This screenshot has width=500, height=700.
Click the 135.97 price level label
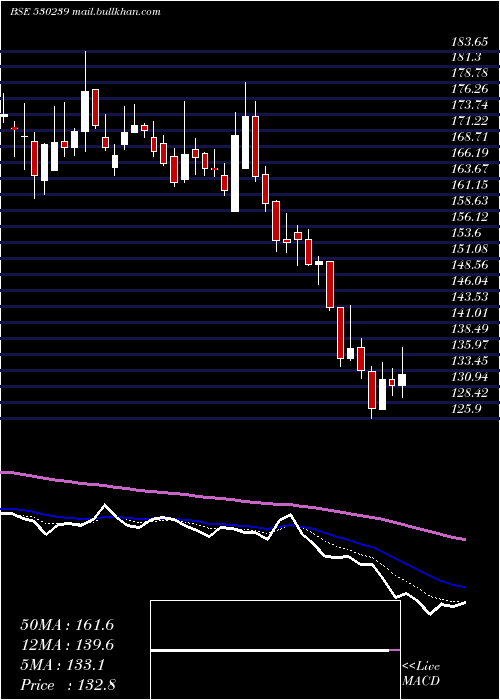pos(470,345)
